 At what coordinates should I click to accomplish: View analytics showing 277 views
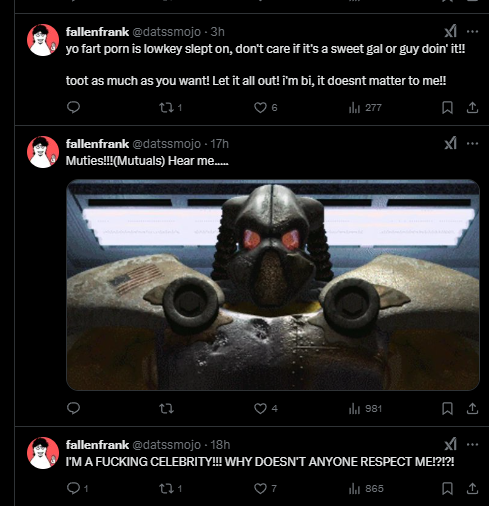point(365,108)
